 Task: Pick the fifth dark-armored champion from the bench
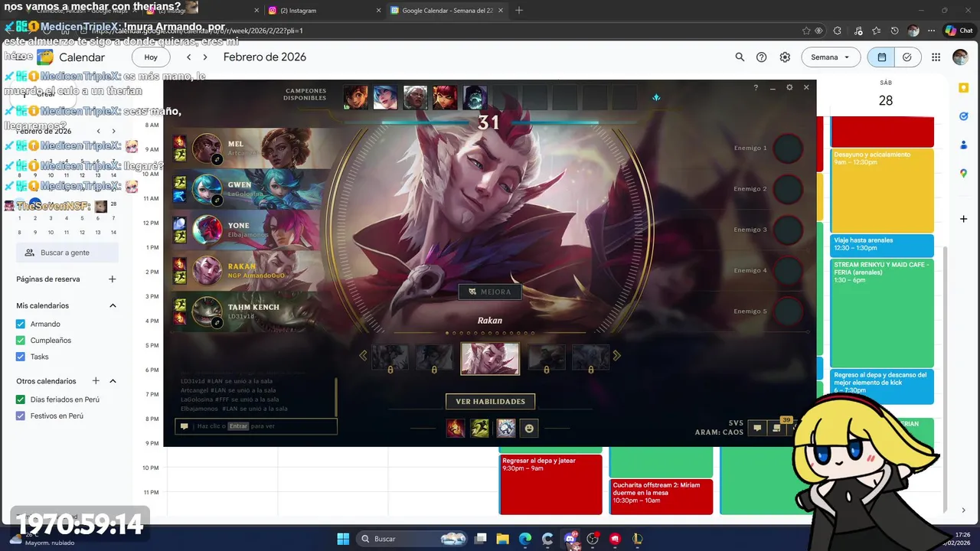tap(475, 97)
